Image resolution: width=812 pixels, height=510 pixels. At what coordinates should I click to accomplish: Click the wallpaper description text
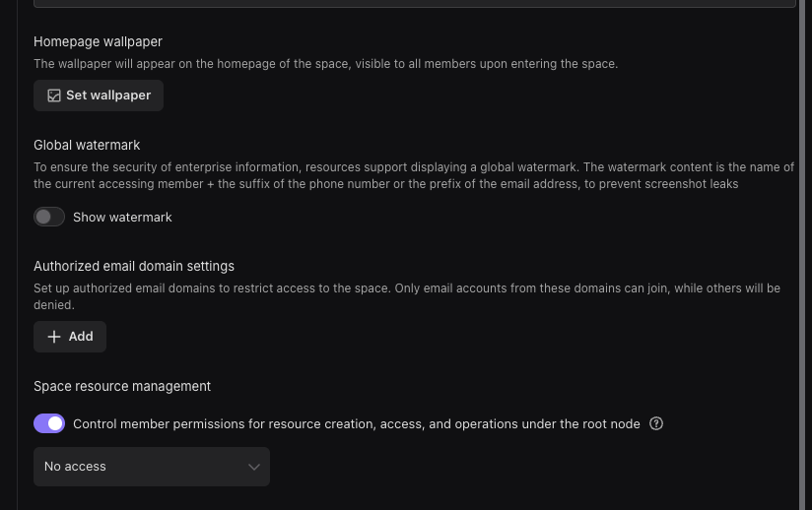pos(325,64)
